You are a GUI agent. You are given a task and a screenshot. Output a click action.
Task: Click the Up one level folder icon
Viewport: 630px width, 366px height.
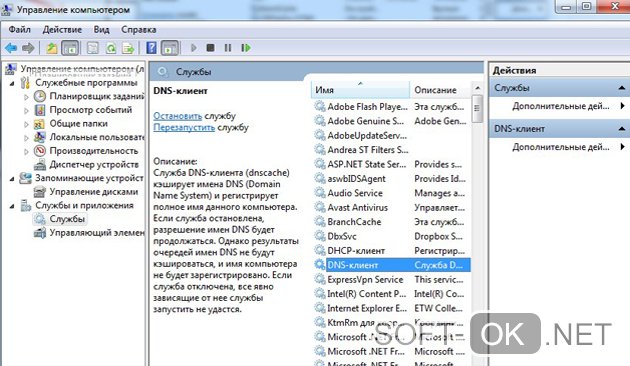(51, 48)
